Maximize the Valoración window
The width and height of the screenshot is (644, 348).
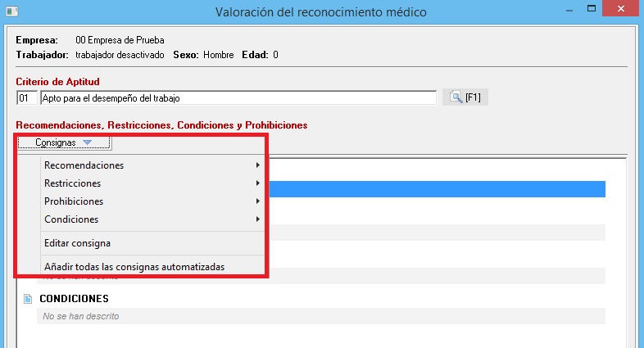point(592,9)
